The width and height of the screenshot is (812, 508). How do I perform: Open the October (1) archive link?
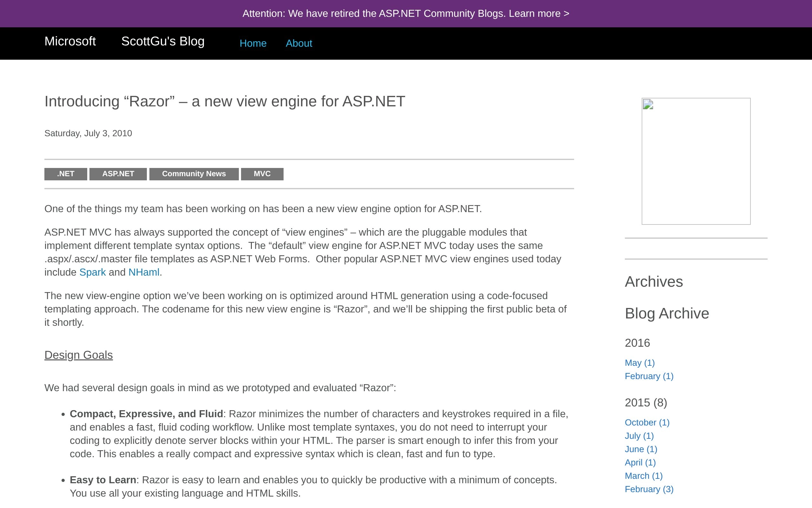tap(647, 422)
